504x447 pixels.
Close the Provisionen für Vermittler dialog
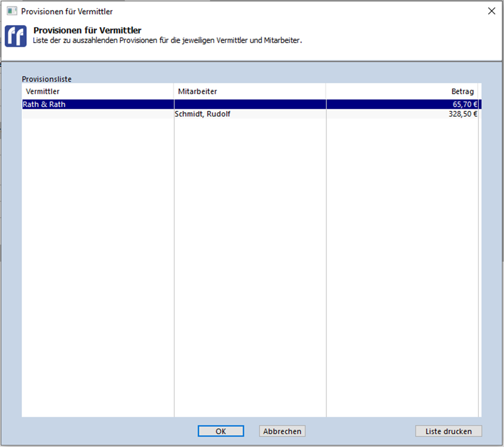pyautogui.click(x=491, y=11)
